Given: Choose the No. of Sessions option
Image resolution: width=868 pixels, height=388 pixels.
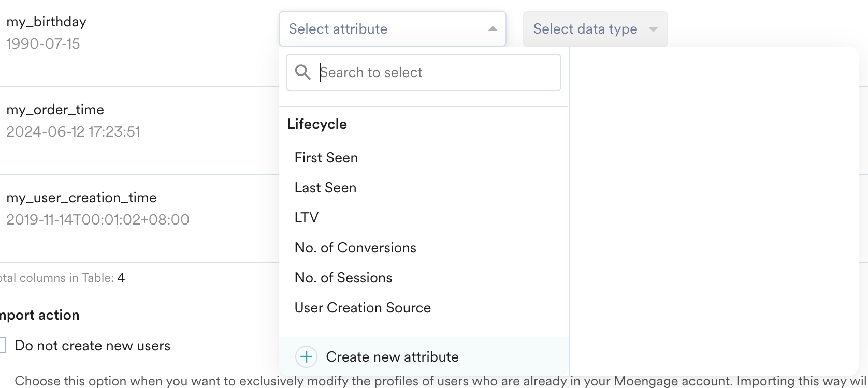Looking at the screenshot, I should (343, 278).
